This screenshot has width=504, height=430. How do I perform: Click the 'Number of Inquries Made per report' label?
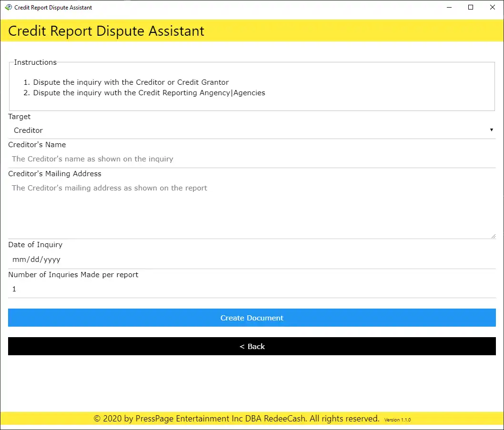(73, 275)
